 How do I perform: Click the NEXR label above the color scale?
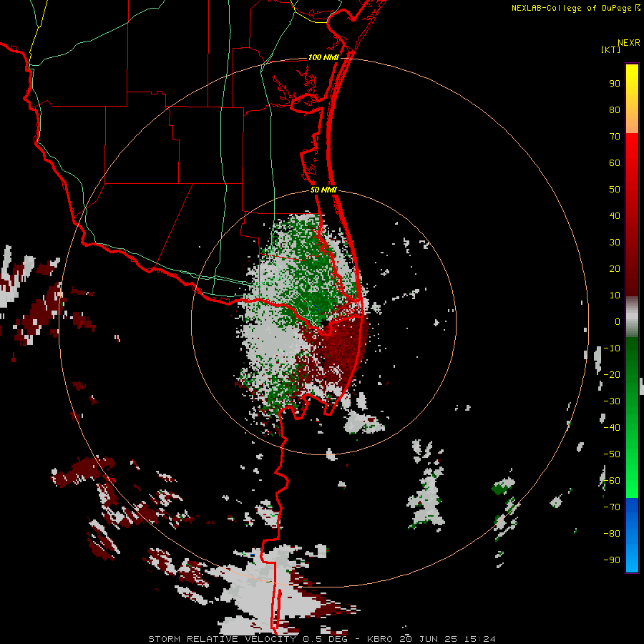coord(628,43)
